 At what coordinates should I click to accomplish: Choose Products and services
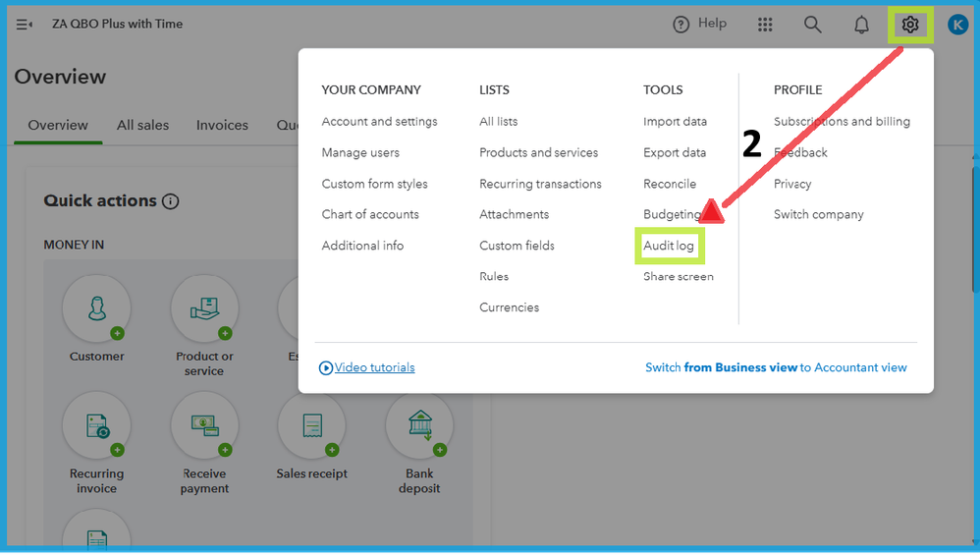tap(538, 152)
